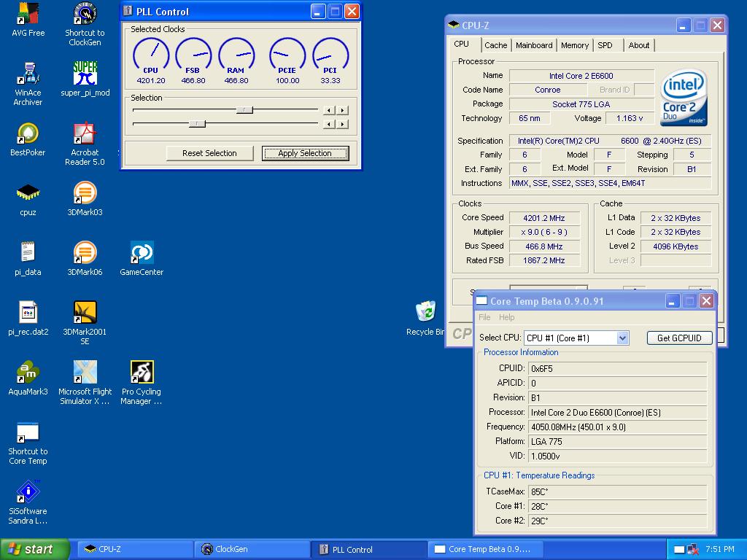Switch to PLL Control from the taskbar

[x=368, y=549]
